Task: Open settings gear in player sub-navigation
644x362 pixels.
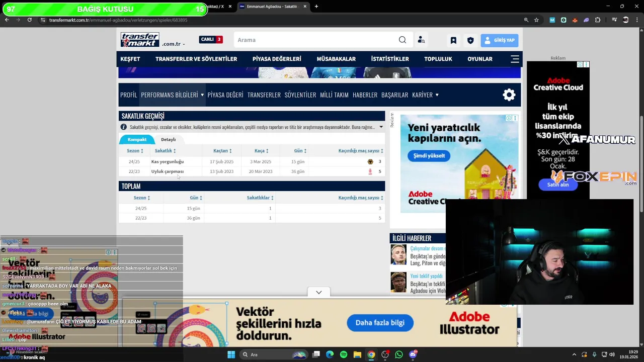Action: pyautogui.click(x=509, y=95)
